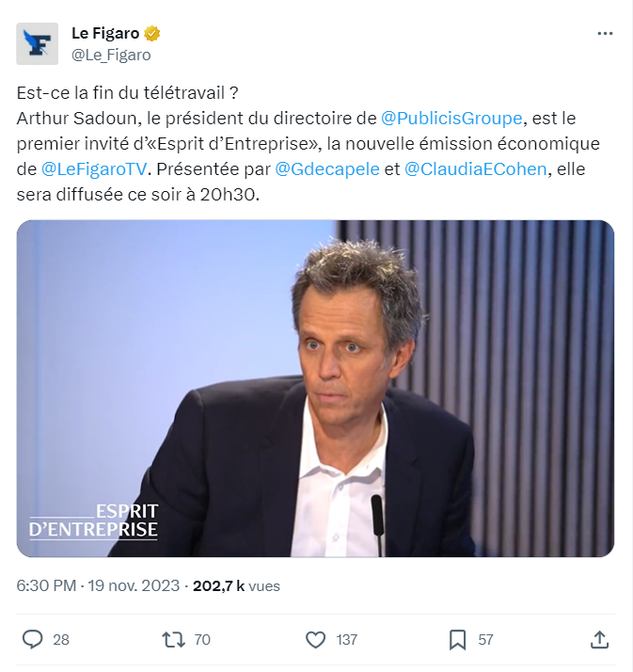Screen dimensions: 633x672
Task: Click the Le Figaro profile avatar
Action: point(38,43)
